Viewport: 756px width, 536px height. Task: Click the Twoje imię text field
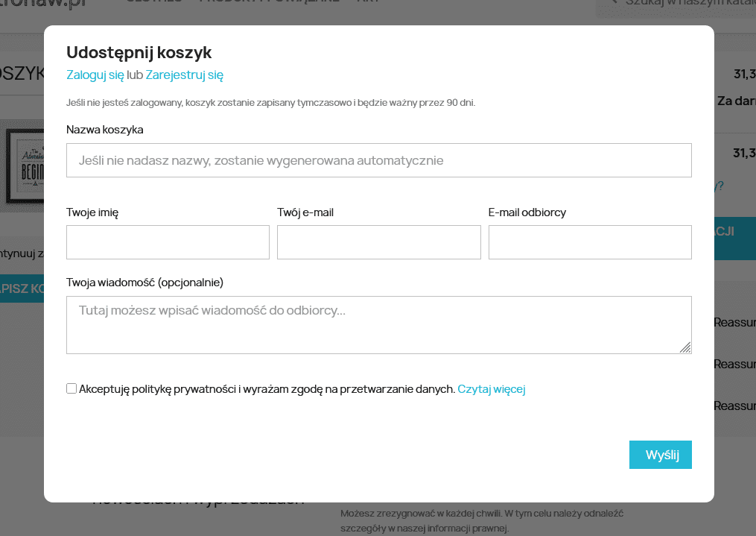168,242
